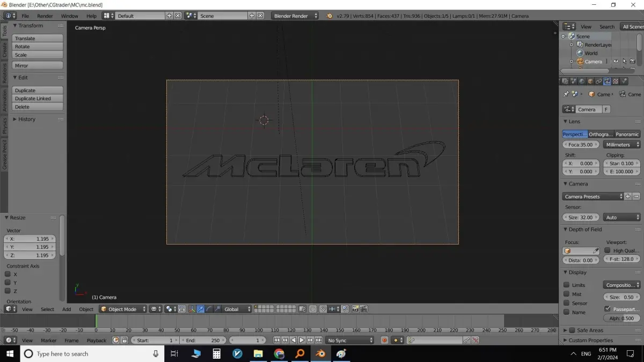The height and width of the screenshot is (362, 644).
Task: Open the Global transform orientation dropdown
Action: 237,309
